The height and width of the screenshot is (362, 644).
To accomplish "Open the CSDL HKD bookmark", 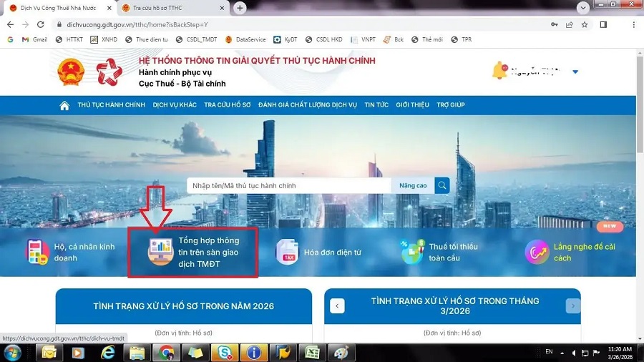I will 324,39.
